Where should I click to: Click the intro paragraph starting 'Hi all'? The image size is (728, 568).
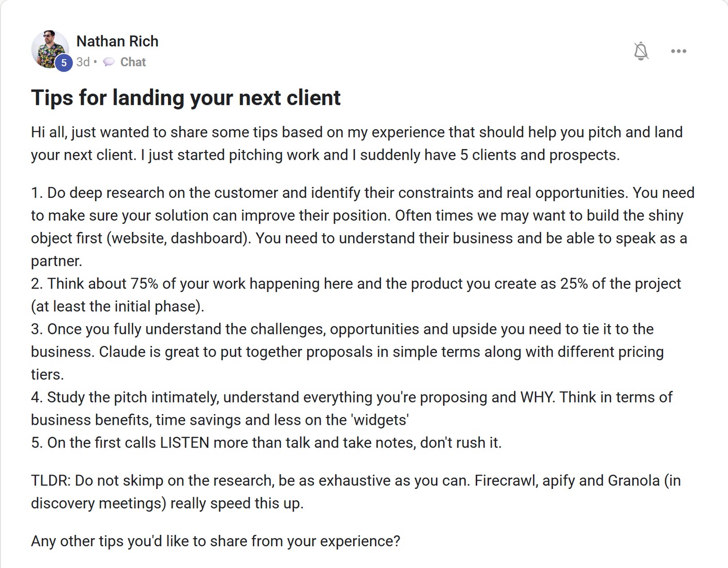[357, 144]
